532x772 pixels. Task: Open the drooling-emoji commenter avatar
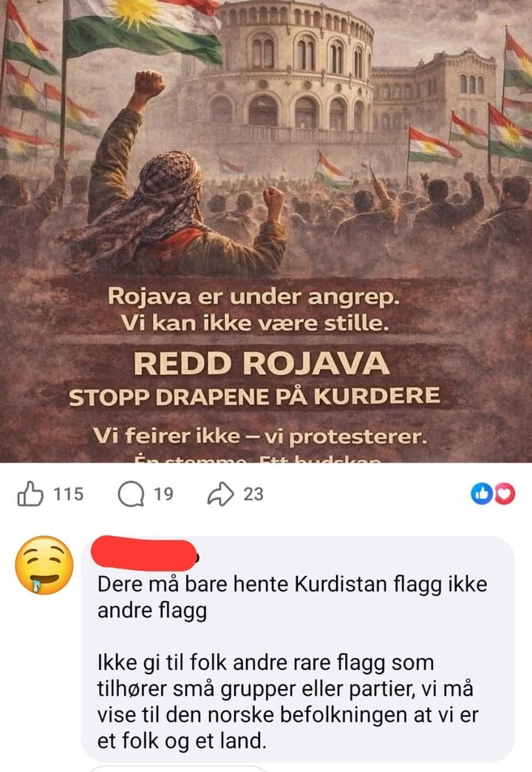point(44,565)
